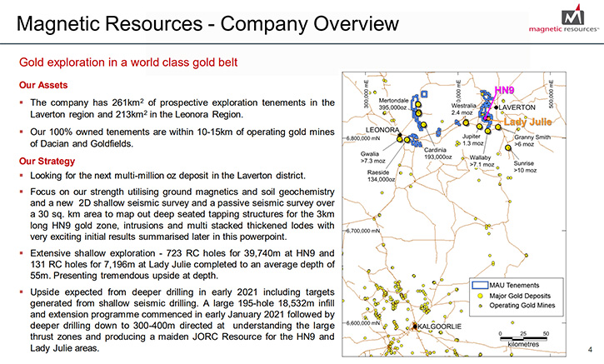604x364 pixels.
Task: Click the '6,600,000 mN' grid label
Action: pyautogui.click(x=363, y=323)
